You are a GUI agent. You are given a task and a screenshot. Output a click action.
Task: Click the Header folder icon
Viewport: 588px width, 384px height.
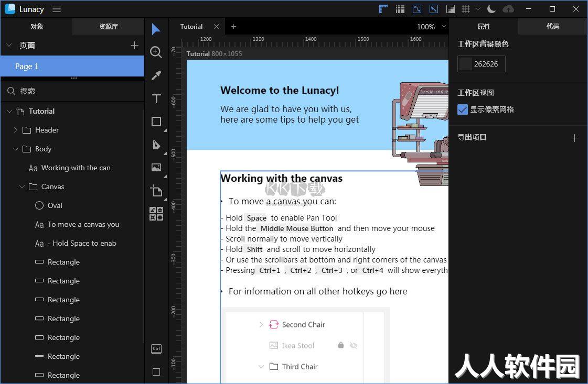pos(27,130)
